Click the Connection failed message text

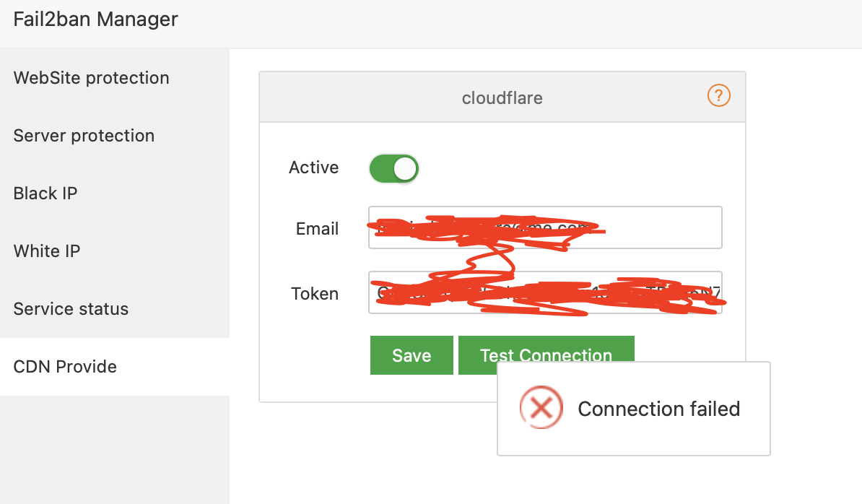(x=658, y=408)
